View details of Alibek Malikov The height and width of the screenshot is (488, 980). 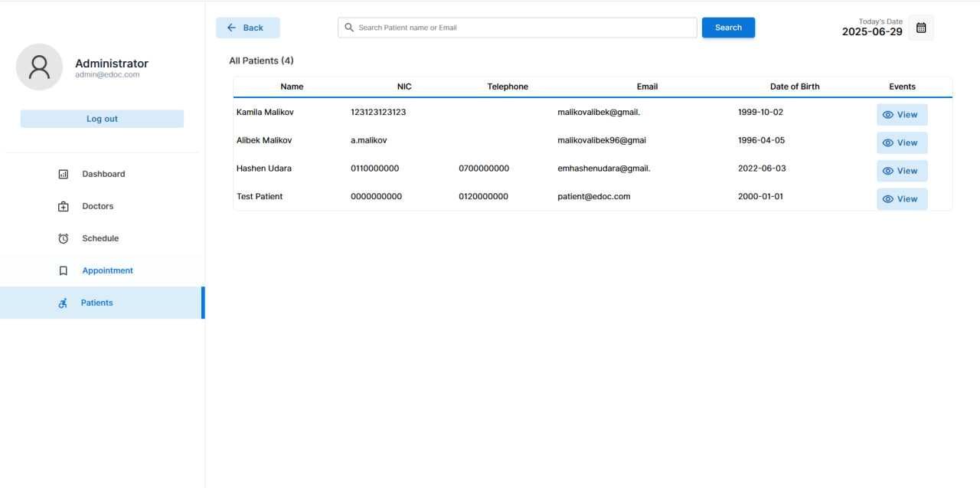tap(902, 142)
